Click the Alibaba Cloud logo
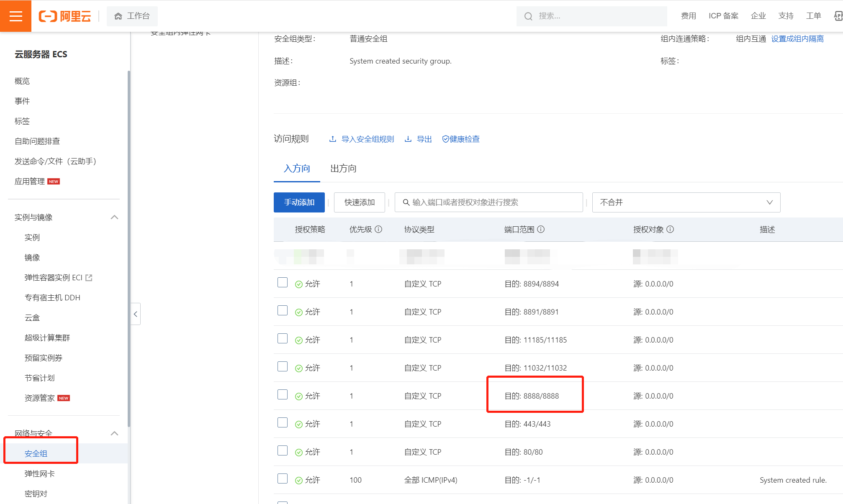Viewport: 843px width, 504px height. coord(65,16)
